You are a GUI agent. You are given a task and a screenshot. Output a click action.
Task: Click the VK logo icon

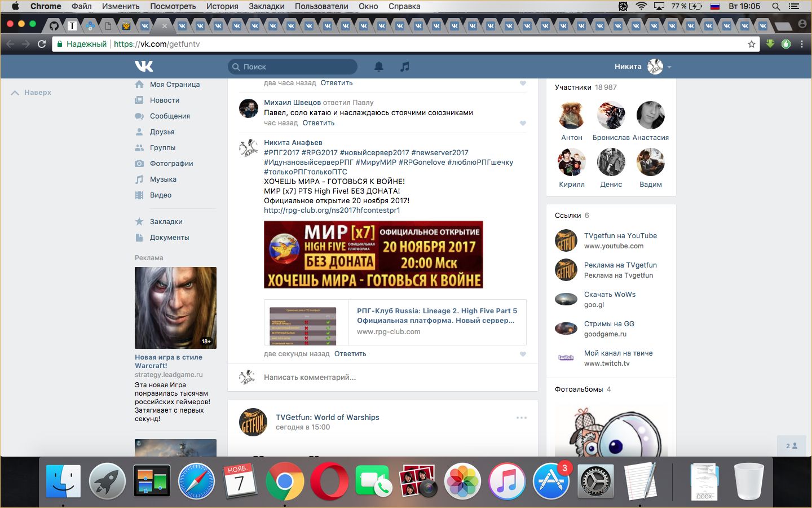tap(144, 67)
